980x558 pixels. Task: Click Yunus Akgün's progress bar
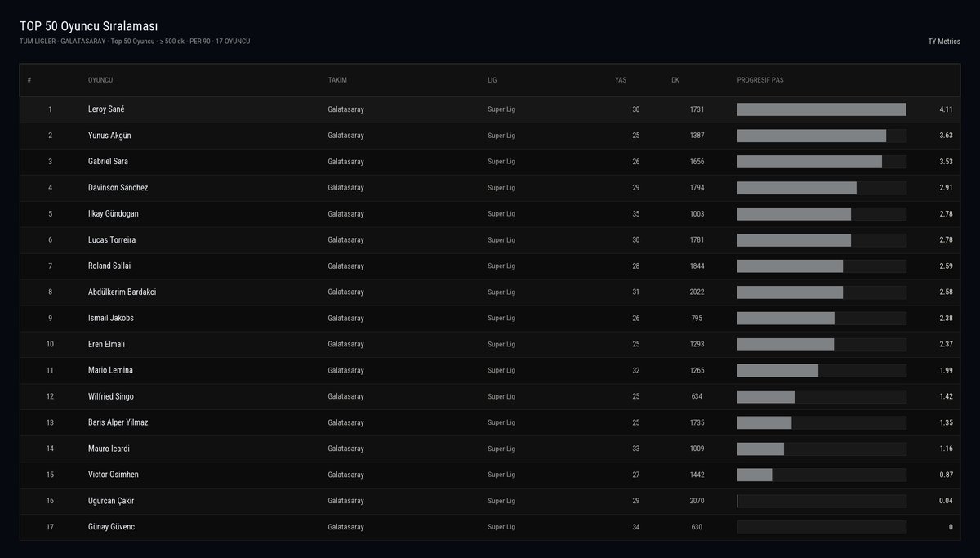click(x=822, y=136)
